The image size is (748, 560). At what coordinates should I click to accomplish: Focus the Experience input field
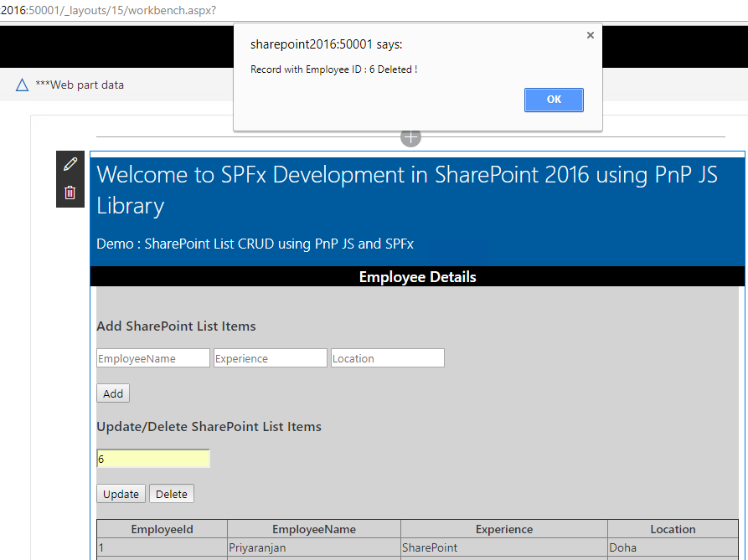coord(271,358)
